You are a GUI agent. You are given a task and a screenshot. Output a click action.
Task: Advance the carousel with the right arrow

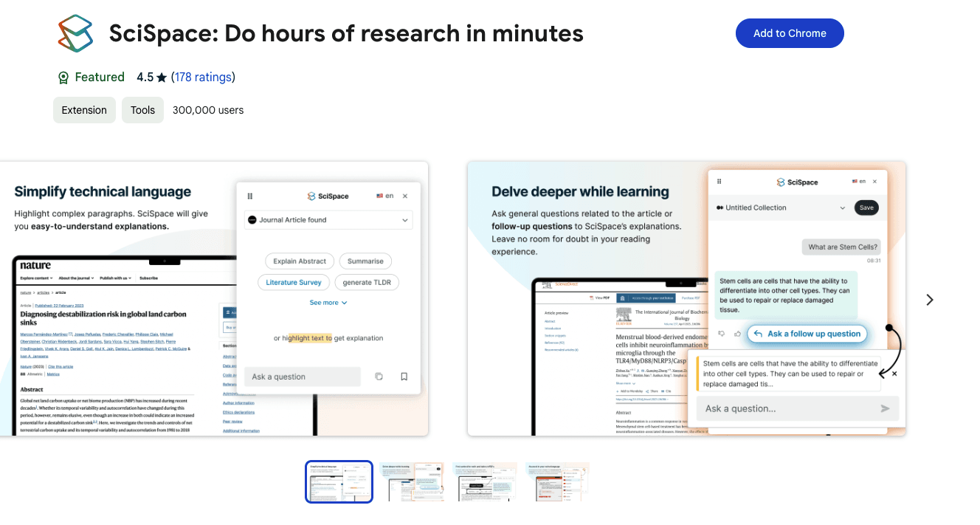click(x=929, y=300)
